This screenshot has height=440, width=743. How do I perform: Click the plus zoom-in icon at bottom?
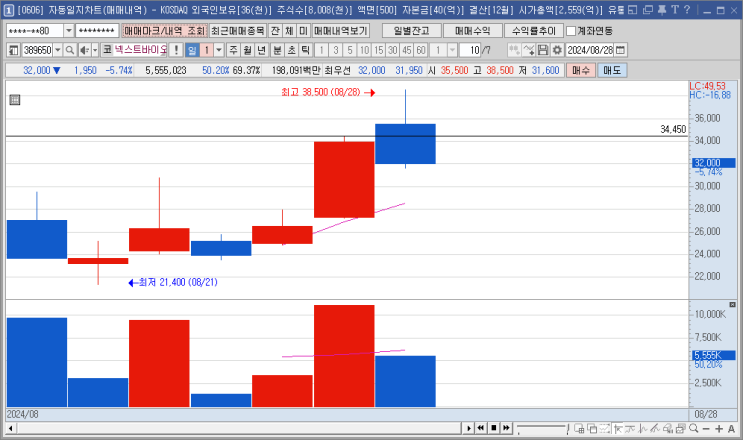(x=719, y=429)
